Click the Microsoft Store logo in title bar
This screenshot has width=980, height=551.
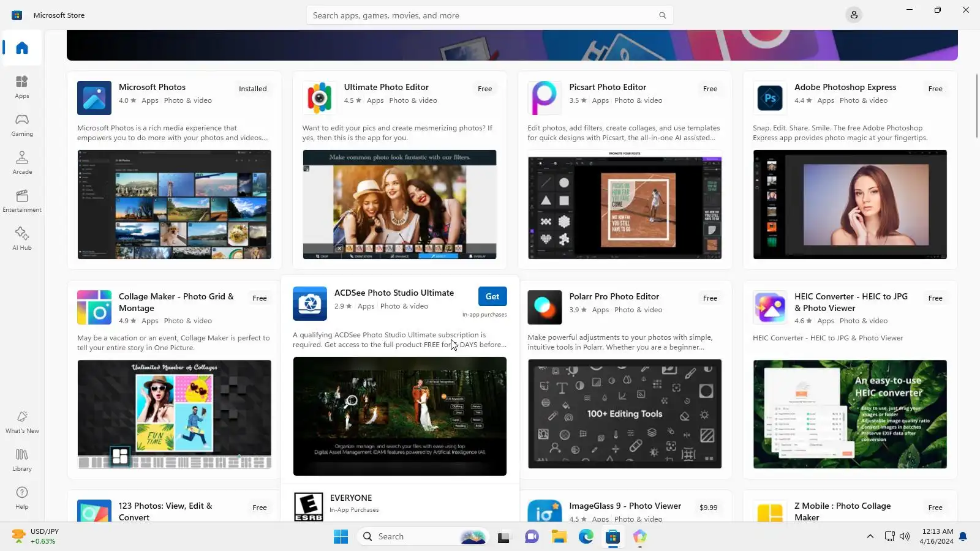tap(17, 15)
